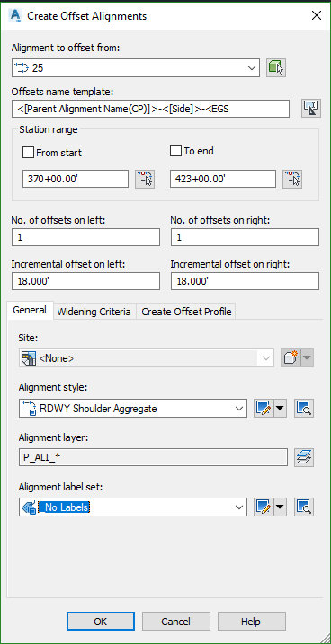Image resolution: width=331 pixels, height=644 pixels.
Task: Click the Cancel button
Action: coord(176,622)
